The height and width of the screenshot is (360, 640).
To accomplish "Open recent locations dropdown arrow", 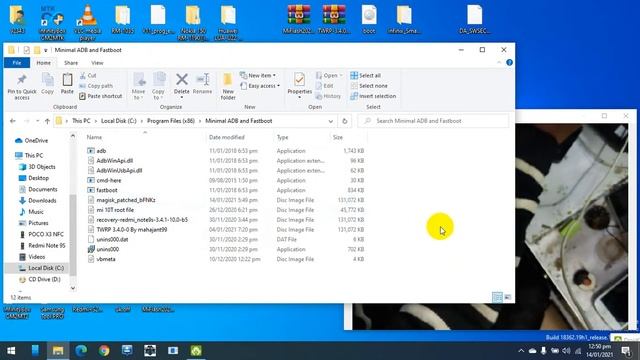I will (38, 121).
